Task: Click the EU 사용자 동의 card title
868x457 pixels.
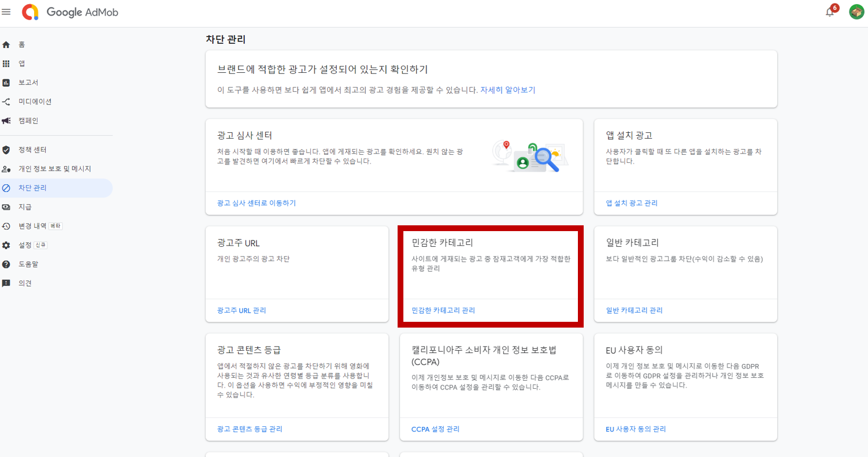Action: pyautogui.click(x=634, y=350)
